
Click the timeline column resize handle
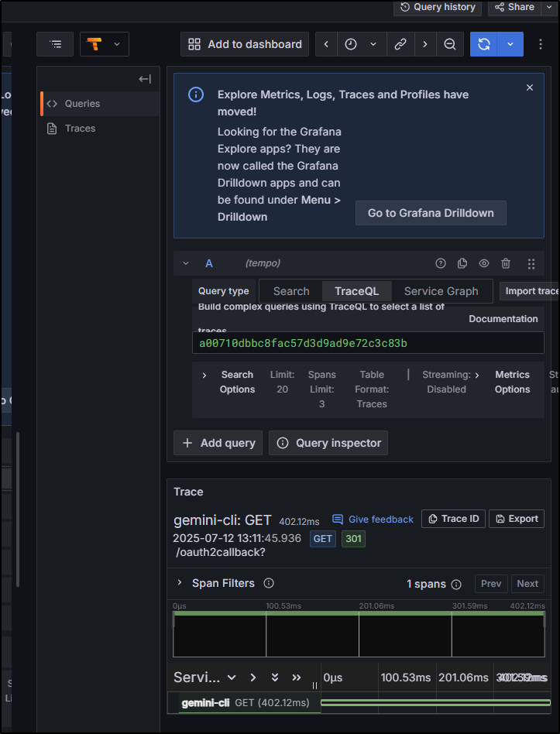point(314,685)
